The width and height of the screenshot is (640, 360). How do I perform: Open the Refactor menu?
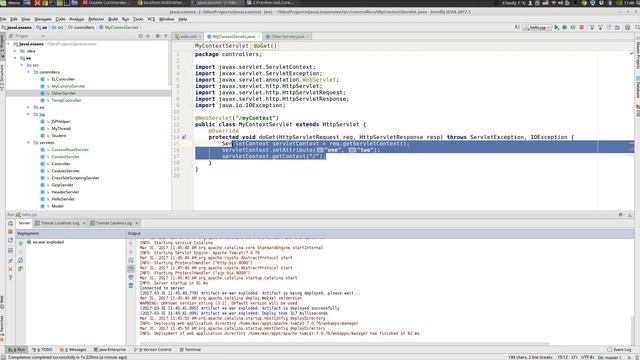[96, 19]
